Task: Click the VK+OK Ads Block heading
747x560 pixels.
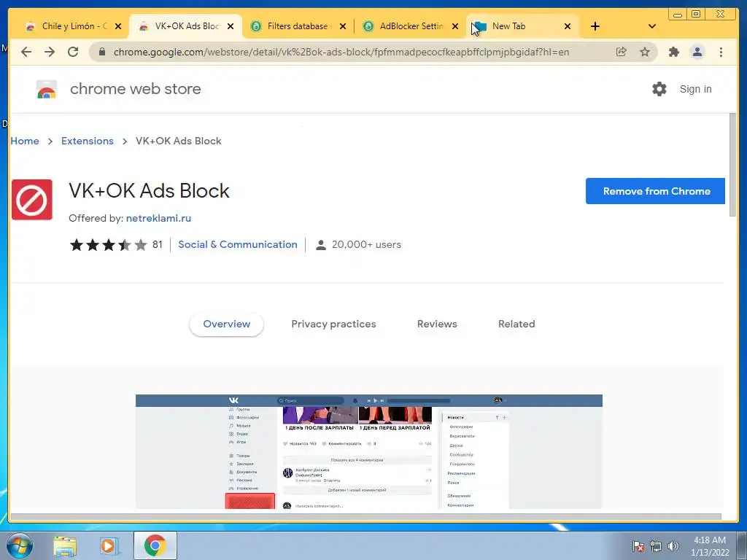Action: coord(149,191)
